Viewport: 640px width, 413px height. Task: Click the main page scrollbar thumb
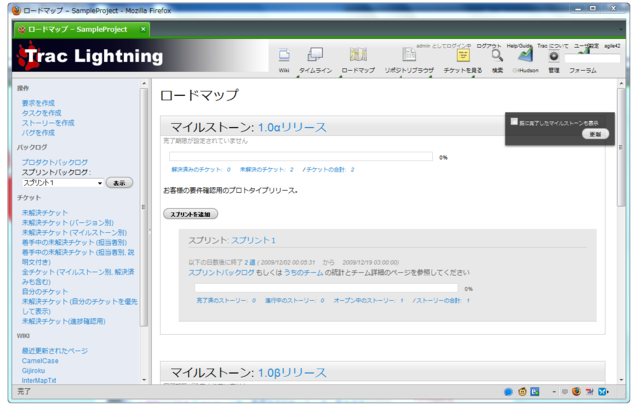point(621,147)
